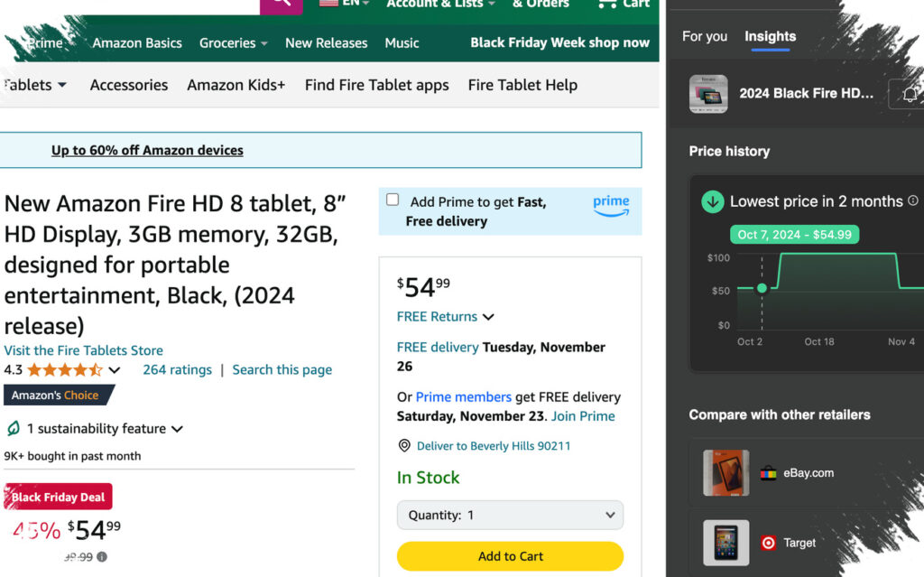Viewport: 924px width, 577px height.
Task: Open the eBay.com product thumbnail
Action: [x=726, y=473]
